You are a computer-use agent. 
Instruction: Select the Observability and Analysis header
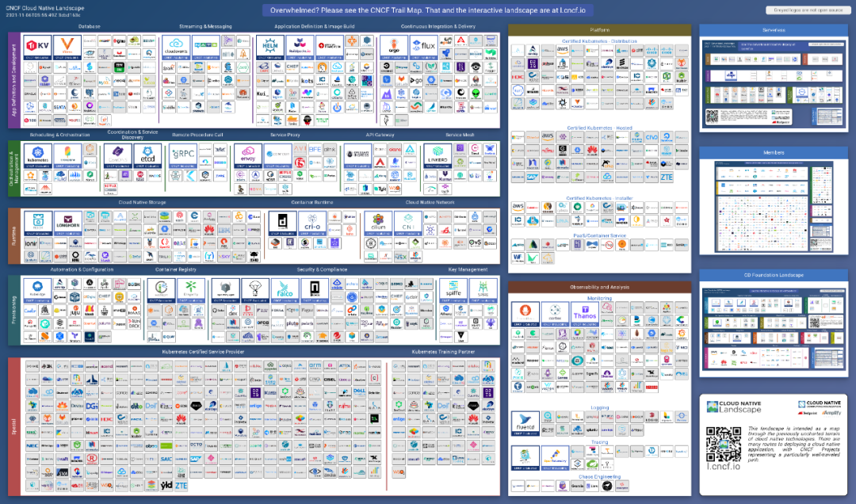point(599,287)
